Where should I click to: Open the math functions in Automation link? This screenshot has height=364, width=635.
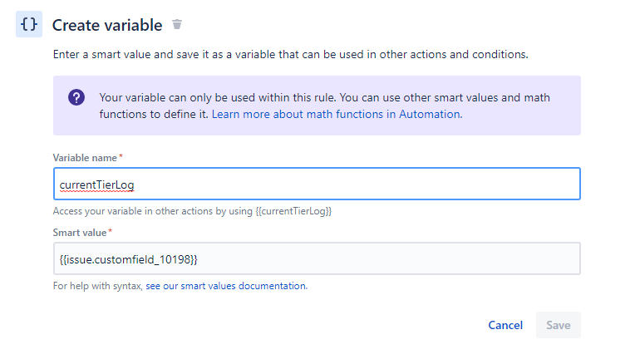[x=336, y=114]
